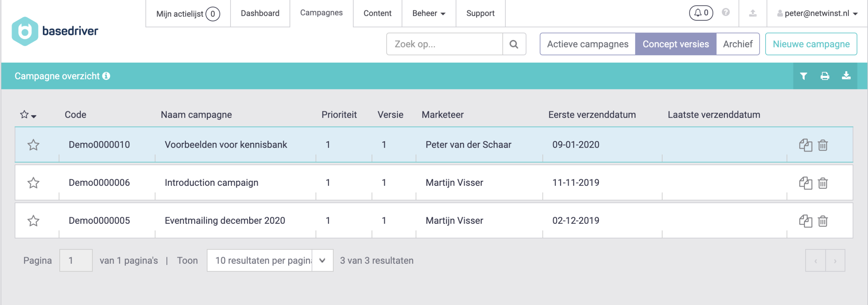Click the search magnifier button
Viewport: 868px width, 305px height.
(x=514, y=44)
